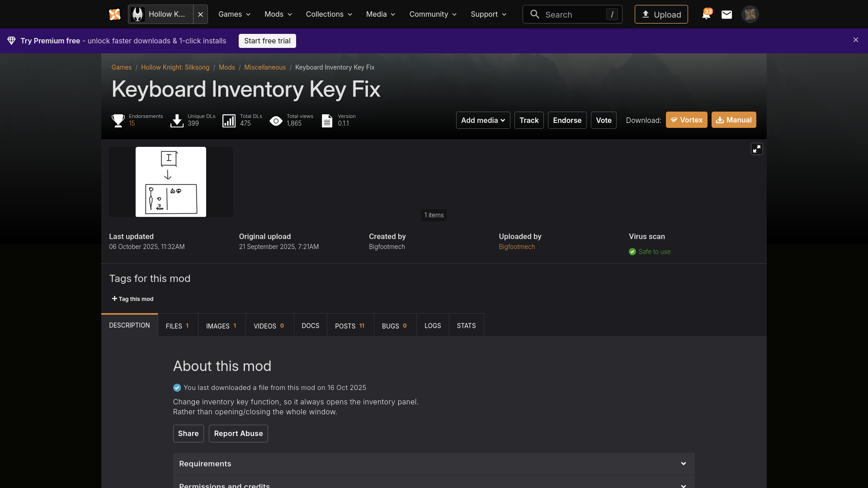Switch to the Files tab
This screenshot has width=868, height=488.
[178, 326]
